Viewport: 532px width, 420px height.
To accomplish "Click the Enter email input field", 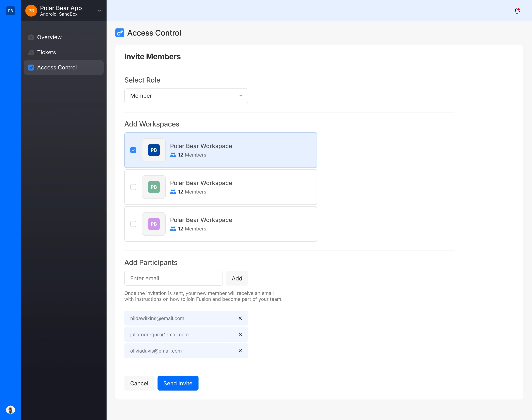I will coord(173,278).
